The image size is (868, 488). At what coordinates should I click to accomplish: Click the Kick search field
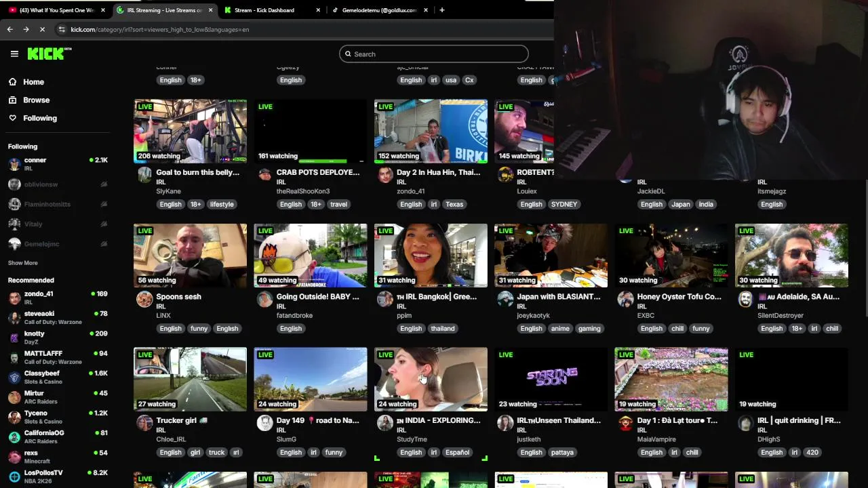[x=434, y=54]
